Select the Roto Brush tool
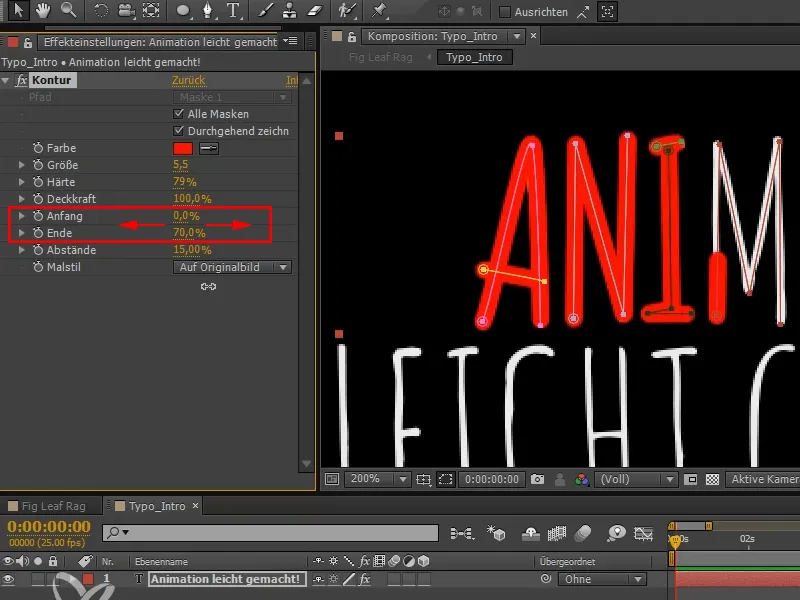This screenshot has width=800, height=600. tap(347, 10)
